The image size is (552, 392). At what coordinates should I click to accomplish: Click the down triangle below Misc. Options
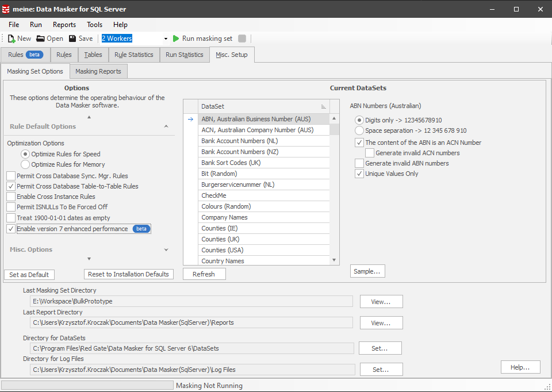89,259
